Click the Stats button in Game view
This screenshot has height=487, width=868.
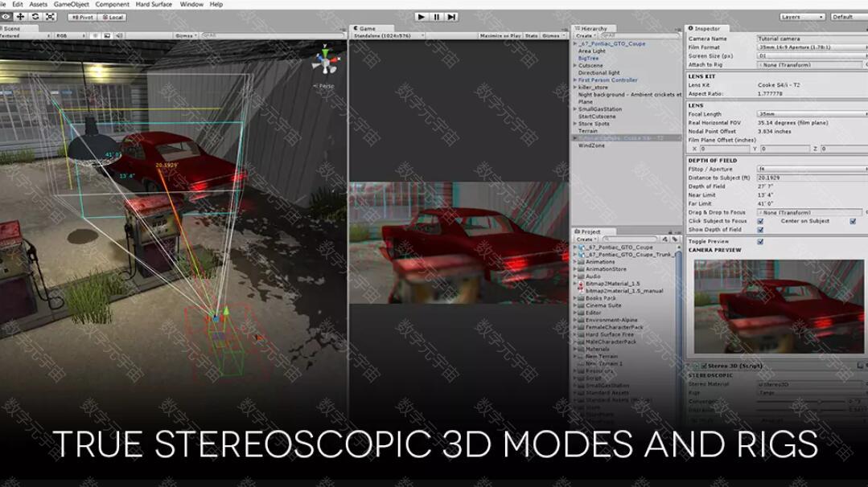point(532,36)
